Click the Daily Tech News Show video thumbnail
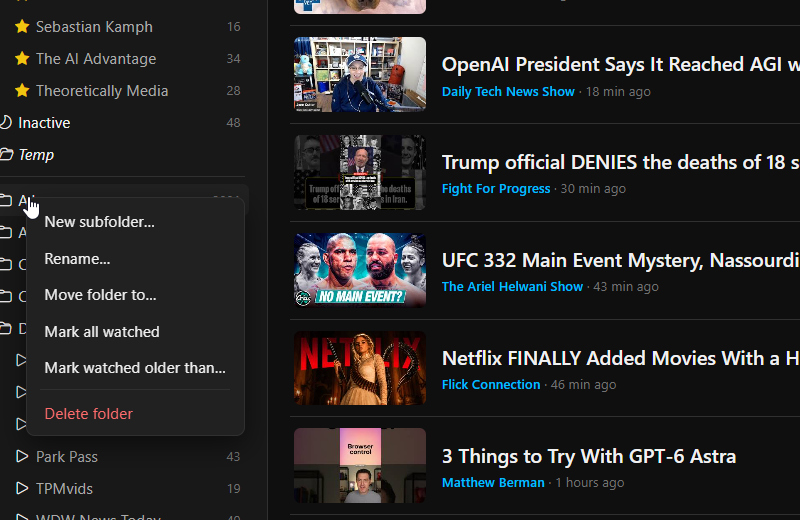 tap(360, 74)
